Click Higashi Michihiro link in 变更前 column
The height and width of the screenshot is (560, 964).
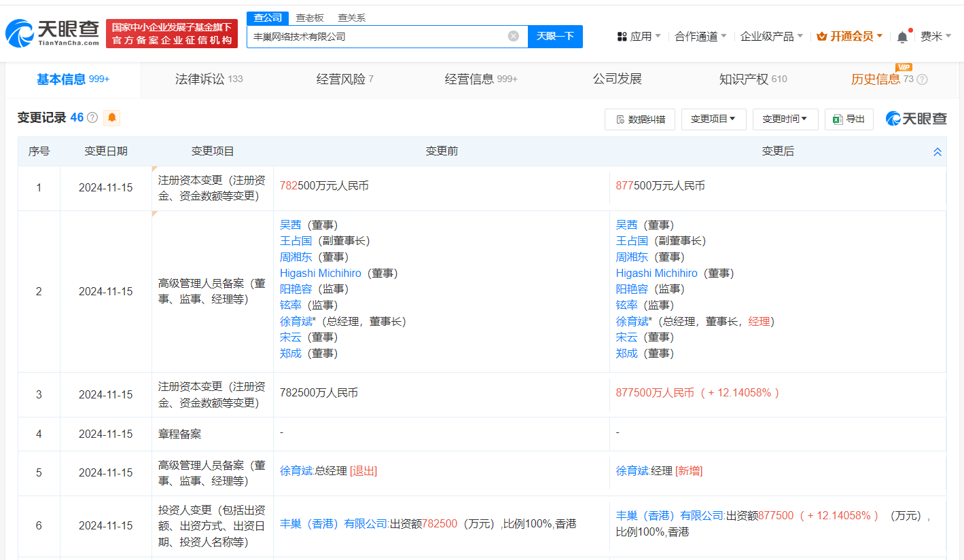point(321,274)
